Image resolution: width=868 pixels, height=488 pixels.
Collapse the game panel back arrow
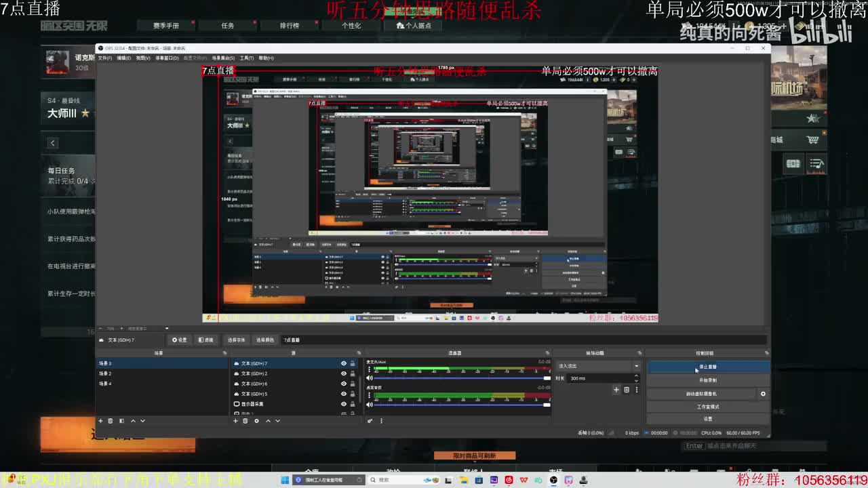pyautogui.click(x=52, y=143)
